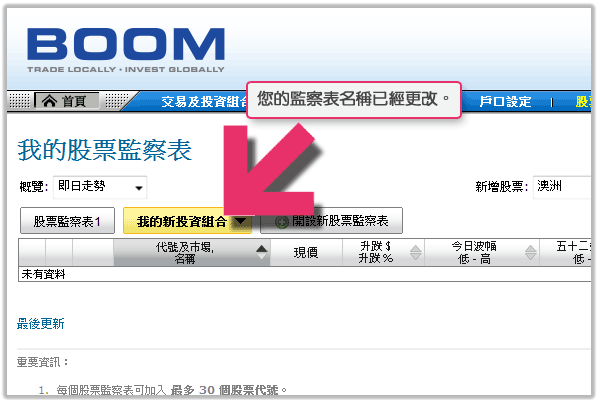Switch to 股票監察表1 tab
The height and width of the screenshot is (400, 600).
[x=67, y=221]
